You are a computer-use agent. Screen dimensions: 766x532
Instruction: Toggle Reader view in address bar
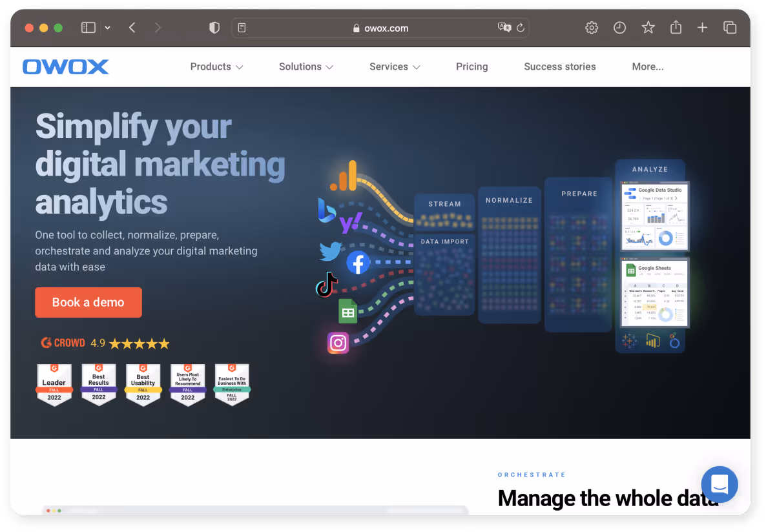coord(242,28)
